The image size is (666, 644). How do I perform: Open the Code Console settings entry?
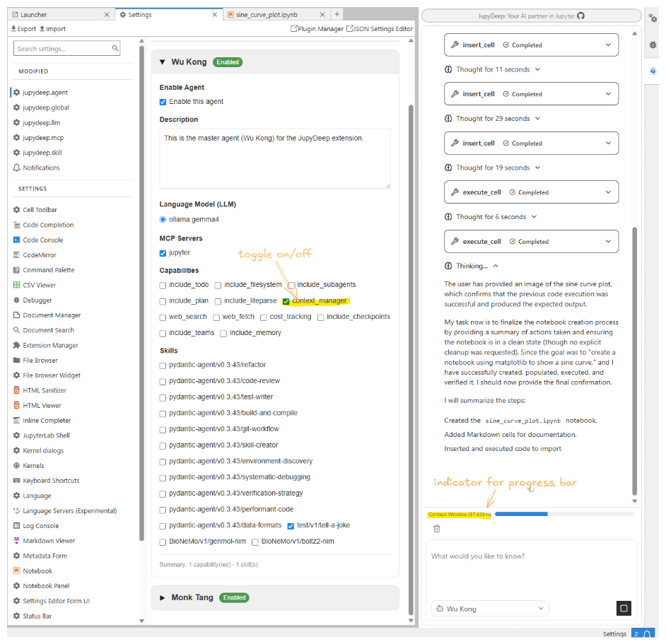point(38,240)
